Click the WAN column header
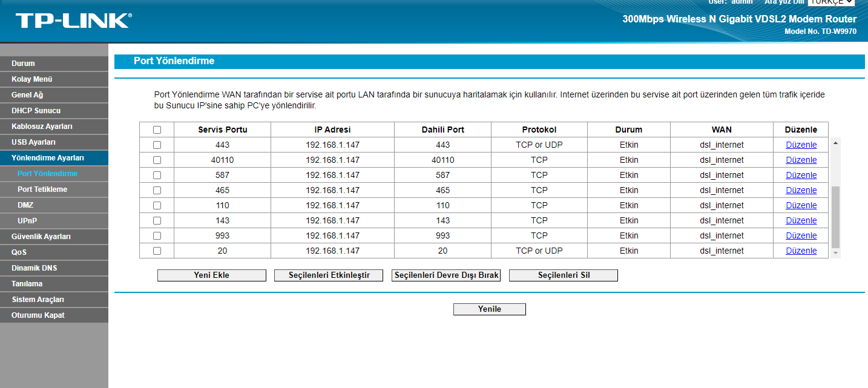 tap(722, 130)
